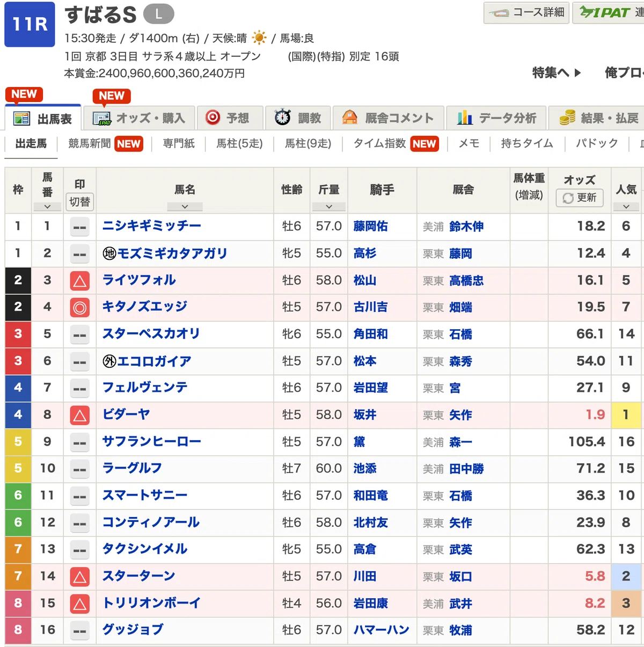Open the データ分析 tab

[x=496, y=118]
